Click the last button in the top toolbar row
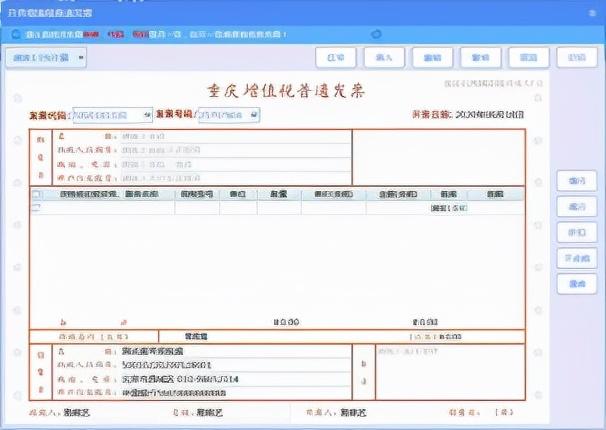 click(576, 58)
